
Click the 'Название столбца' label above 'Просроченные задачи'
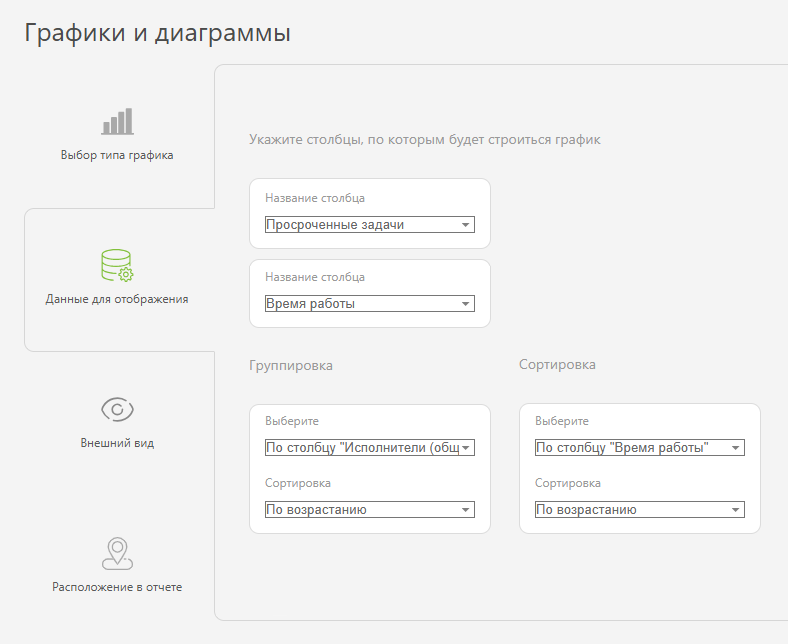tap(315, 198)
